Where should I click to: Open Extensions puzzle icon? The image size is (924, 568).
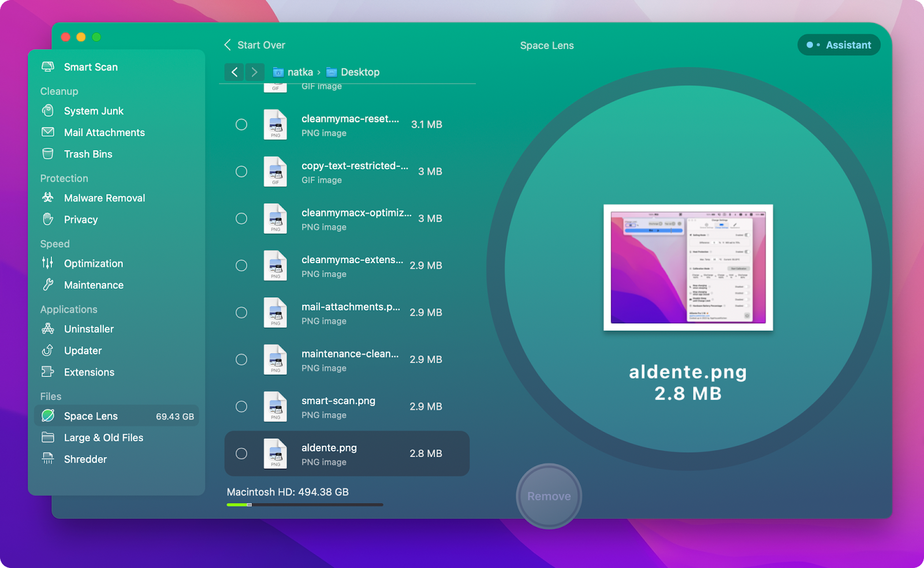coord(48,372)
